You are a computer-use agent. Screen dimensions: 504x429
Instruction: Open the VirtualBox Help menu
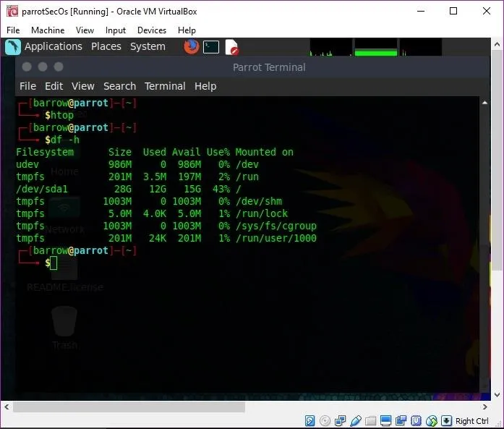tap(187, 30)
